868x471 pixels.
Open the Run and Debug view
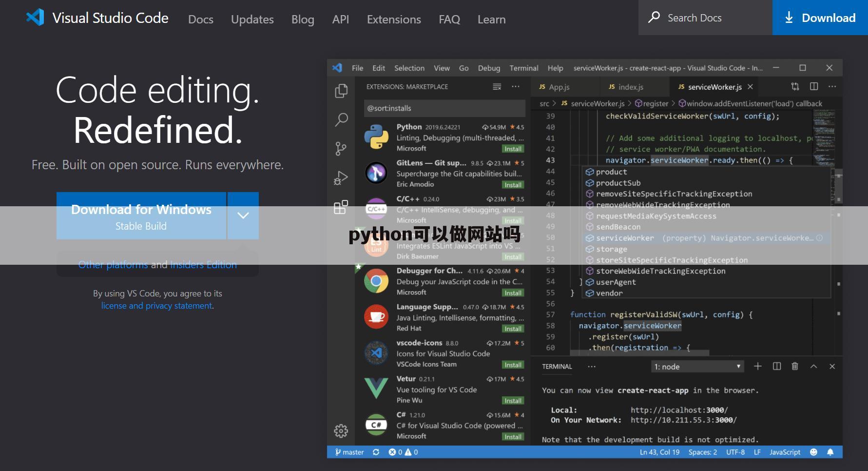[341, 177]
